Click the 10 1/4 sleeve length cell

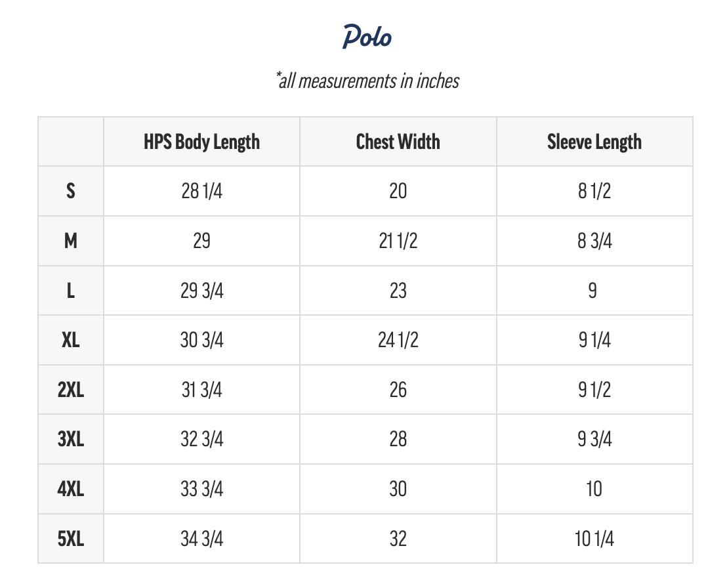[594, 539]
